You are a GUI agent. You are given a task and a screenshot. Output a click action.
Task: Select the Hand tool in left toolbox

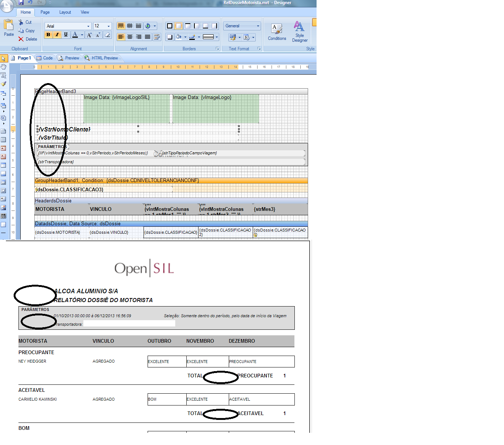pyautogui.click(x=4, y=67)
